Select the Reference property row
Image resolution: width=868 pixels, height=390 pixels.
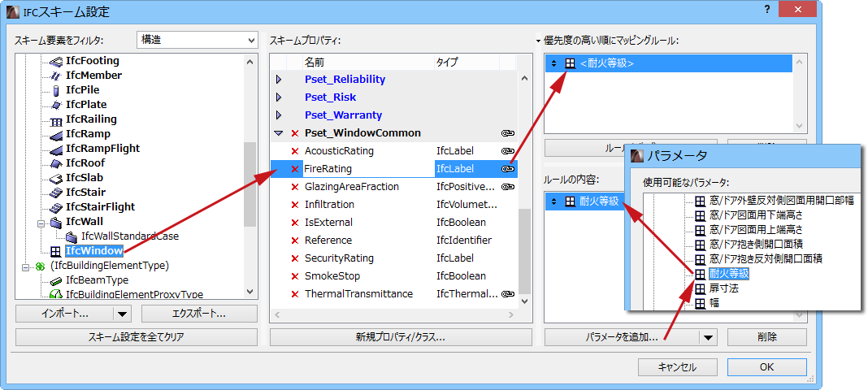click(393, 240)
